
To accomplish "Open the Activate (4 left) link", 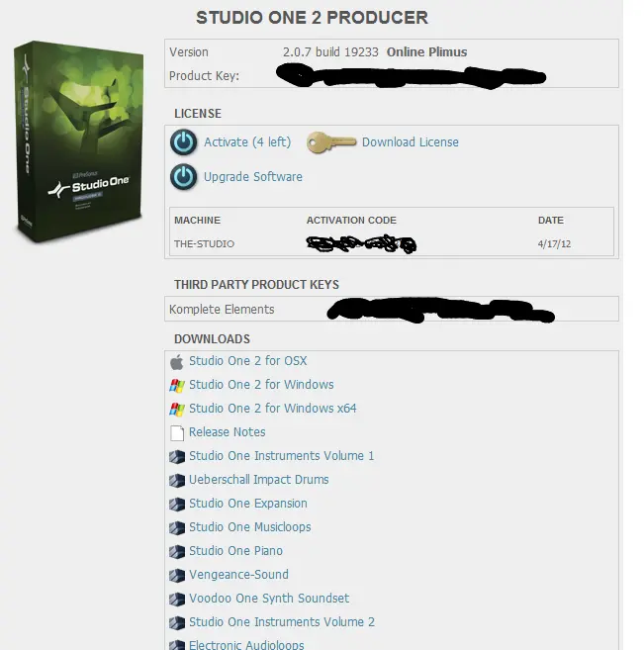I will (x=247, y=142).
